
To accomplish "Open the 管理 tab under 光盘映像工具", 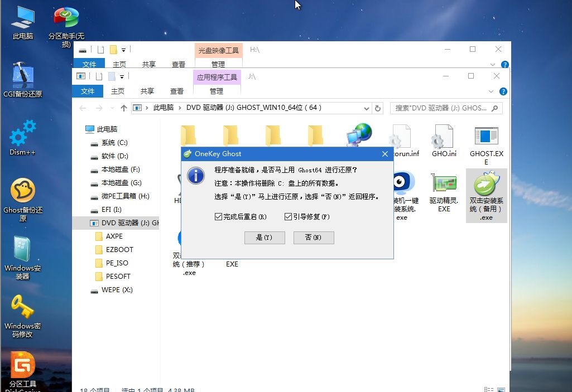I will [218, 64].
